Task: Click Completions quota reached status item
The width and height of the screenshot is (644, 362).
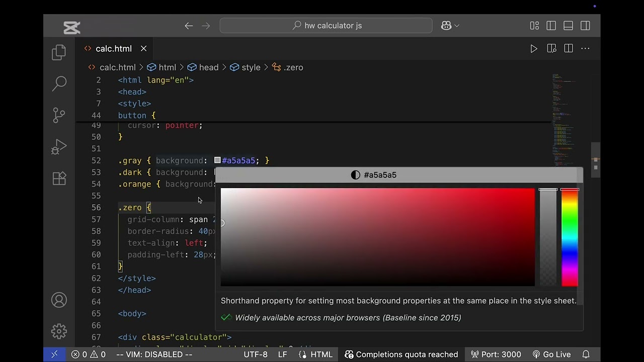Action: coord(401,354)
